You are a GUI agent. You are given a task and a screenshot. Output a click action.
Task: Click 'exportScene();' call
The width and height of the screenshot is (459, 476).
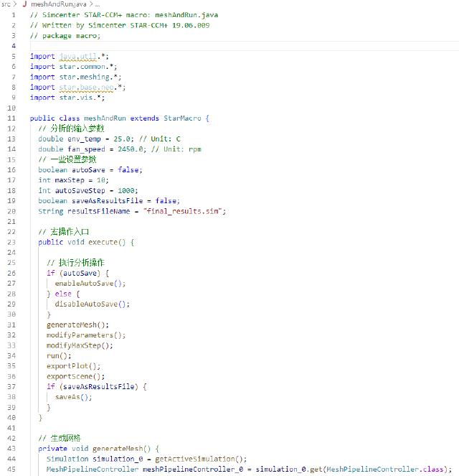(x=75, y=376)
